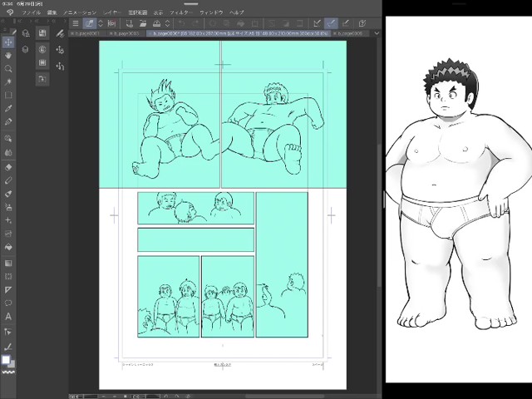Select the Text tool A icon
The image size is (532, 399).
(x=8, y=317)
